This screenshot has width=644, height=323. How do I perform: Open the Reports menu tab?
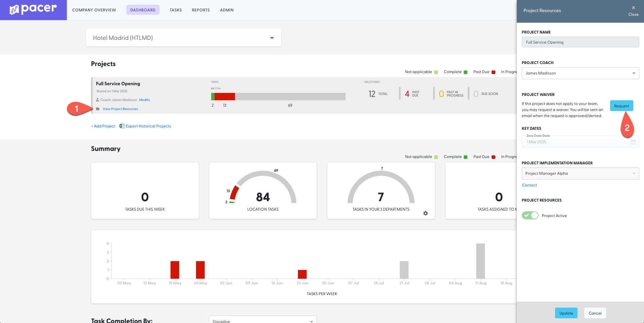(x=201, y=10)
